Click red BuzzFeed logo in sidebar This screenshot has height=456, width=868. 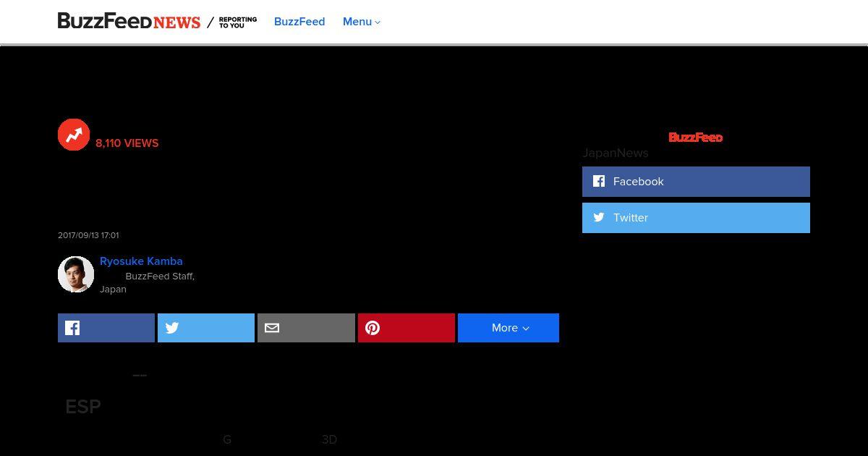coord(696,137)
